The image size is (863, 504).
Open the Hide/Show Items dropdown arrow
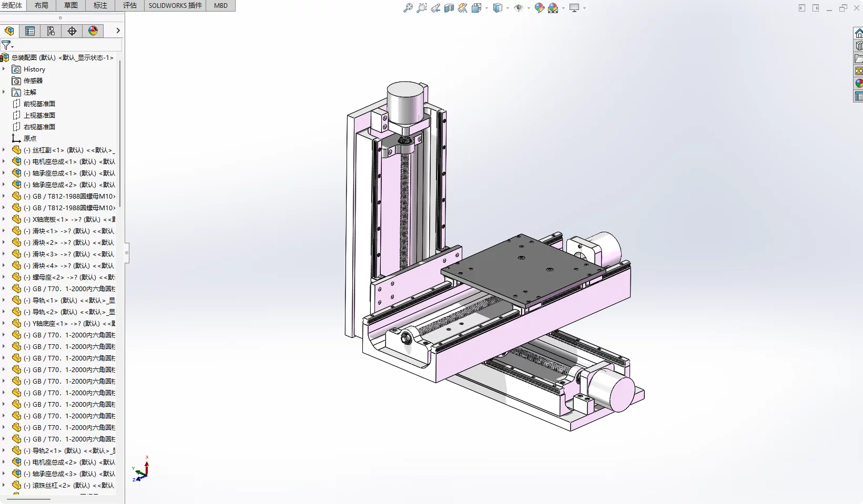[x=529, y=8]
